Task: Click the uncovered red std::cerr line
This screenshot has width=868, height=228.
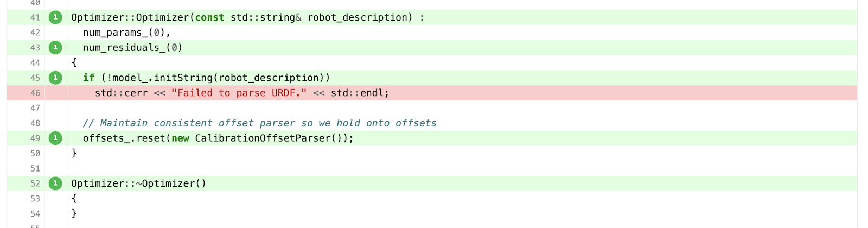Action: (432, 93)
